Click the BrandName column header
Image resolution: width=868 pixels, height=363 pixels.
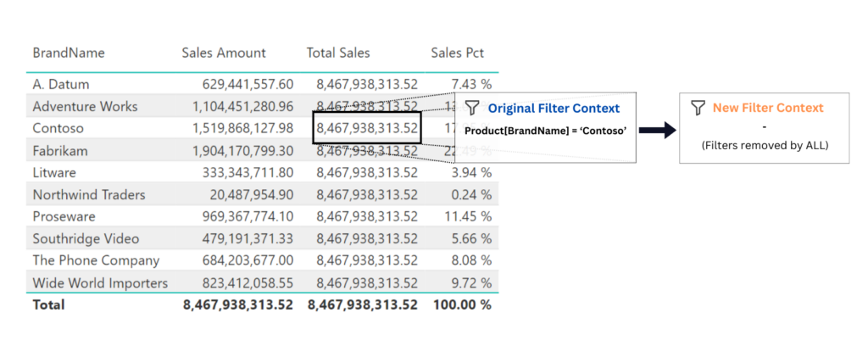[69, 53]
